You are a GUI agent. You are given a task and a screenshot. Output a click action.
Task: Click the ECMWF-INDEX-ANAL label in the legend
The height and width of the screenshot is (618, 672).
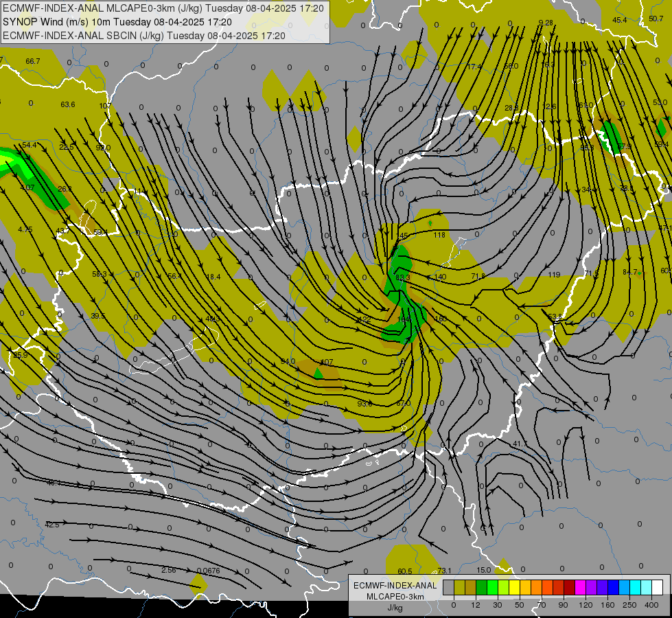pyautogui.click(x=395, y=586)
